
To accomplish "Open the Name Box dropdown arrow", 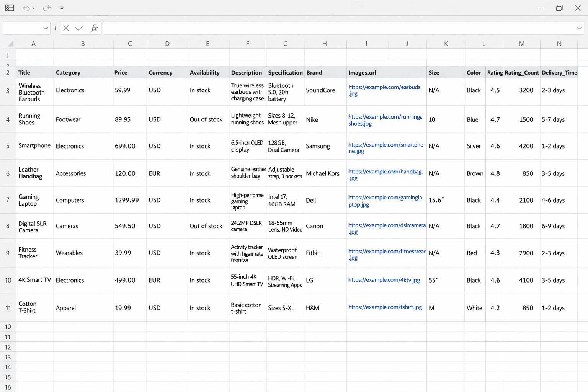I will (x=46, y=28).
